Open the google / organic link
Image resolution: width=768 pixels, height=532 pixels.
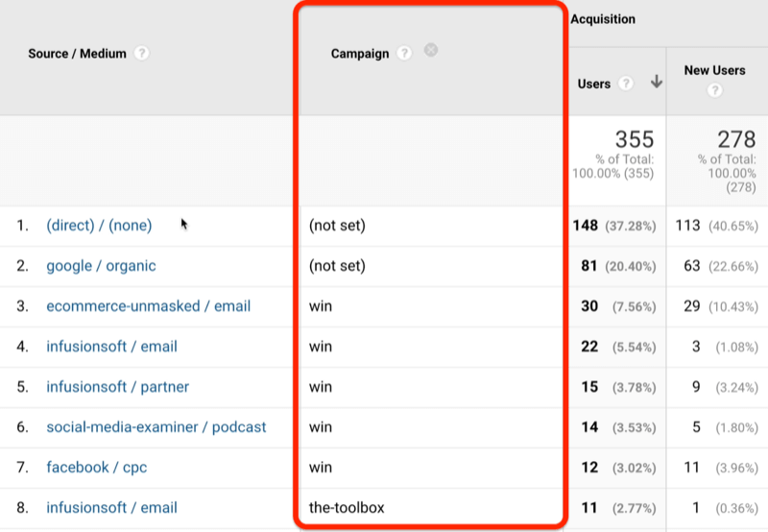click(101, 266)
